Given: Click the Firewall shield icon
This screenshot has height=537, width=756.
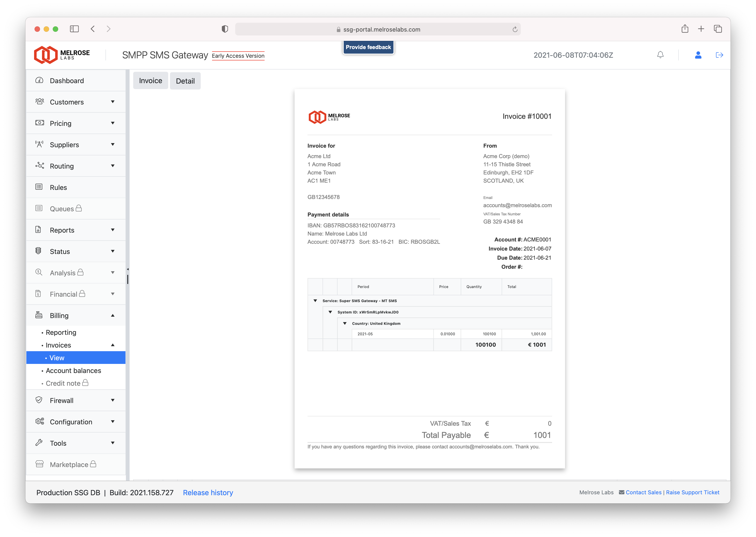Looking at the screenshot, I should 39,400.
